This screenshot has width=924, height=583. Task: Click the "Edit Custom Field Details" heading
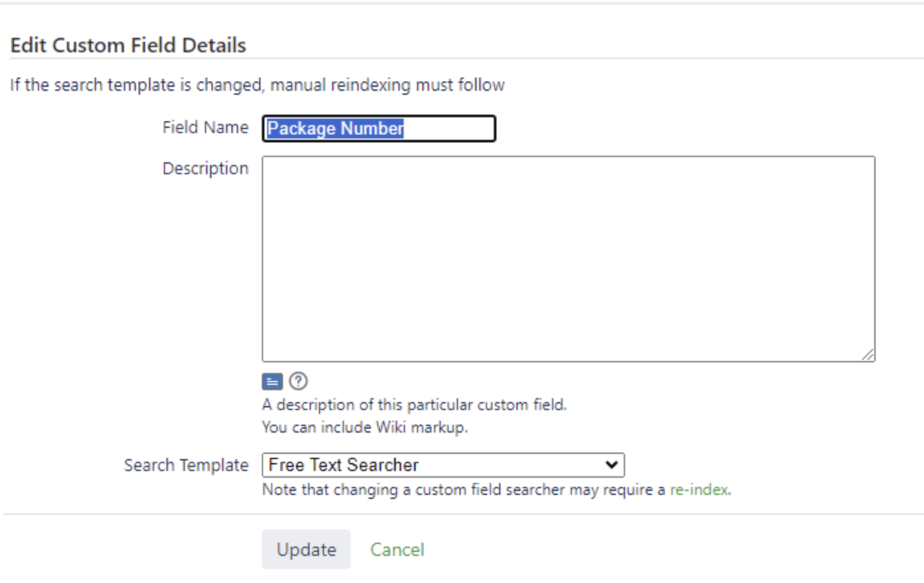128,45
